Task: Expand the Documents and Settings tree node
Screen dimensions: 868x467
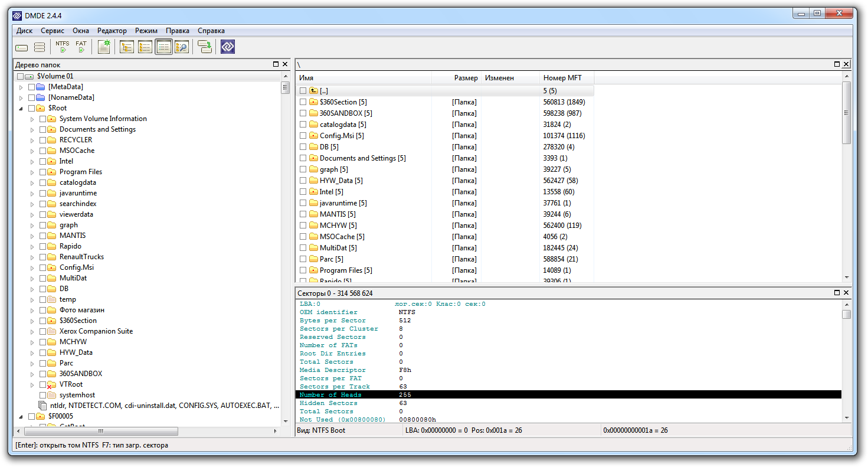Action: [32, 129]
